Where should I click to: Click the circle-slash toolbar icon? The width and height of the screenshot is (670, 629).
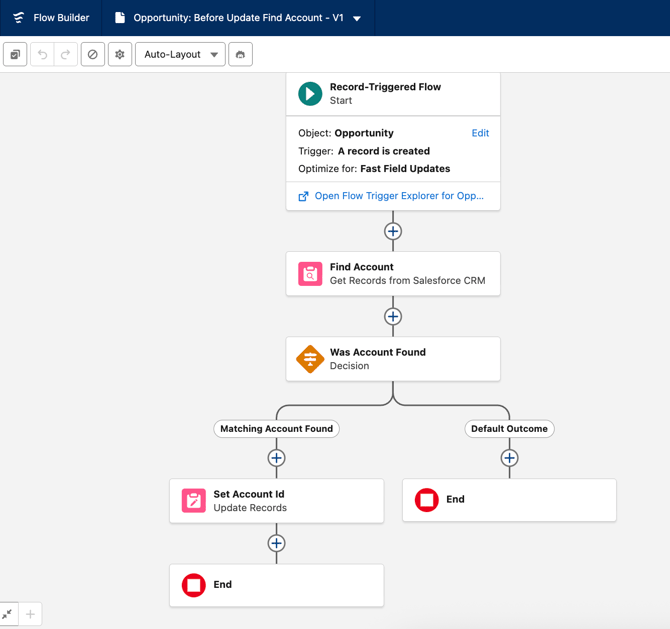tap(93, 54)
